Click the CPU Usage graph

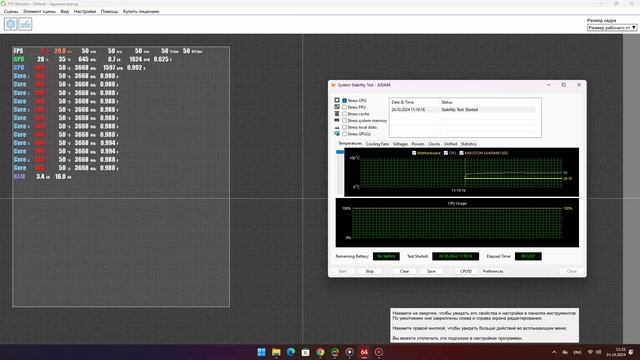coord(457,223)
